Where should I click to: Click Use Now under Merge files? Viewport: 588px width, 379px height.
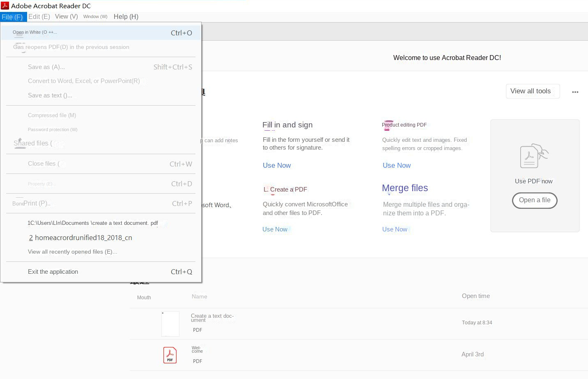point(395,229)
